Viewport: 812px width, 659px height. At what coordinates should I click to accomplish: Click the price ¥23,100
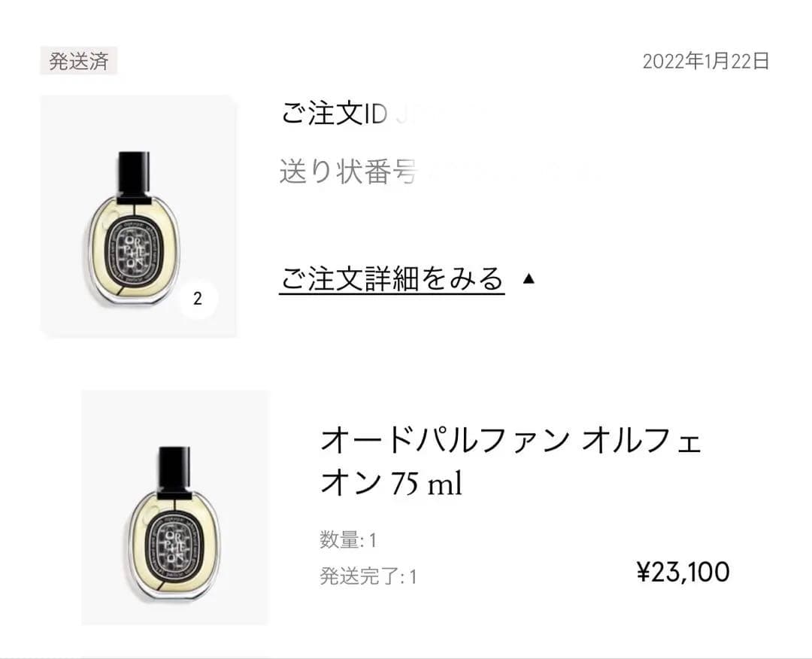point(685,572)
